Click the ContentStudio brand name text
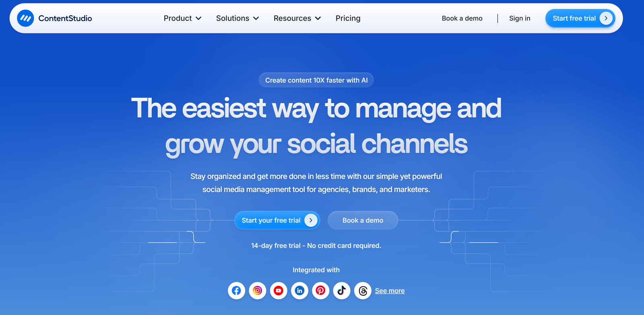The image size is (644, 315). tap(65, 18)
